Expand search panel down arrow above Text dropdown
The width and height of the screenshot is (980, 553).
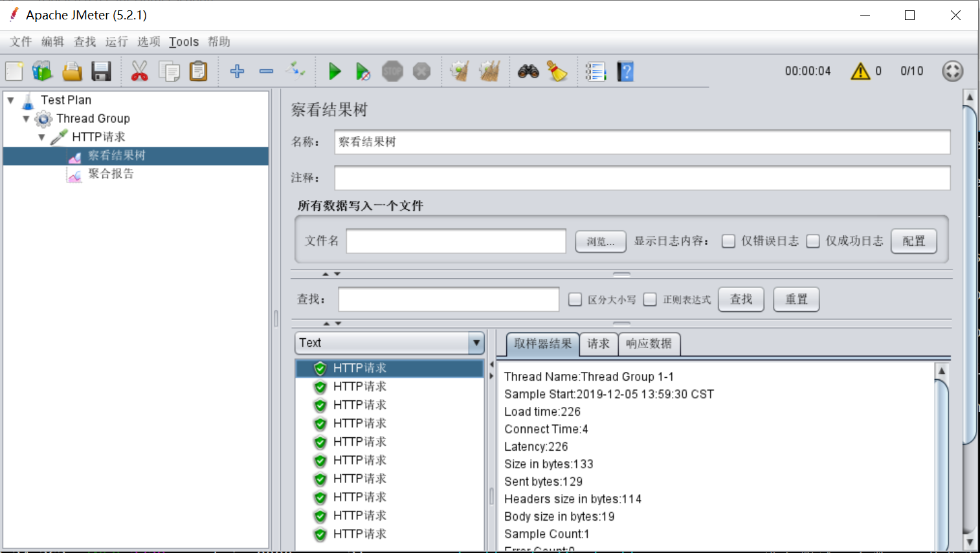tap(338, 323)
